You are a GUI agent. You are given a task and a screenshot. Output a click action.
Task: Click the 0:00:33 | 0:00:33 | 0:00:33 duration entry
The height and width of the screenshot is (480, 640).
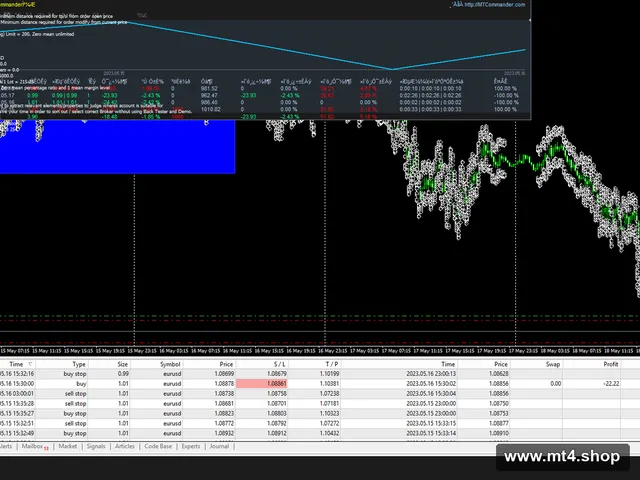[x=431, y=109]
